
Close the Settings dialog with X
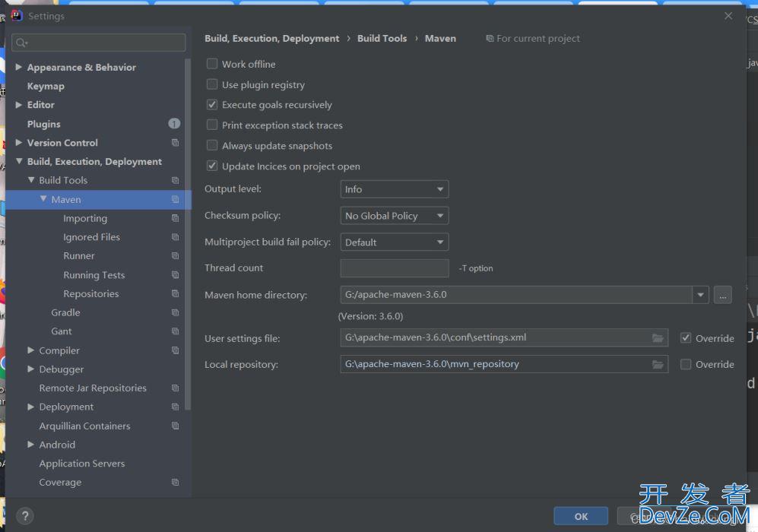[x=728, y=16]
